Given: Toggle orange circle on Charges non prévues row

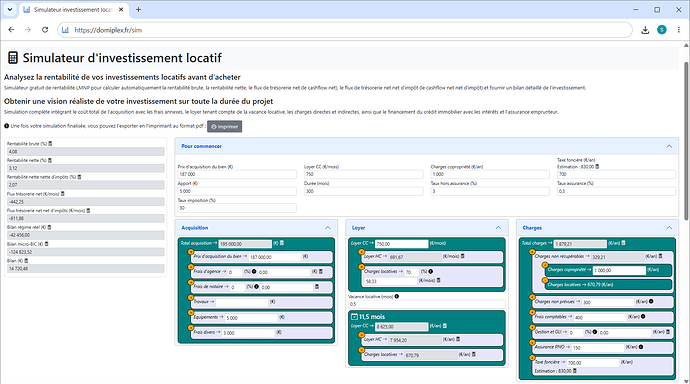Looking at the screenshot, I should [x=532, y=297].
